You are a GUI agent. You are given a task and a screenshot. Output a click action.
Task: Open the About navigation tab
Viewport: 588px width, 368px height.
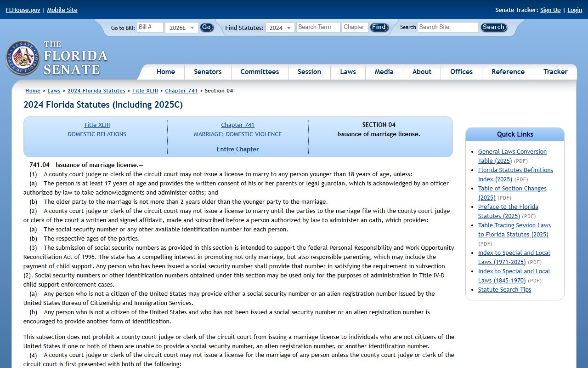422,72
